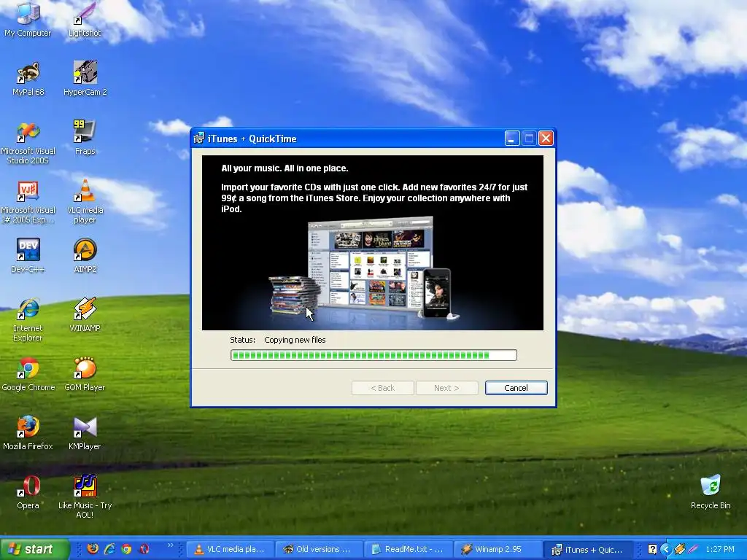747x560 pixels.
Task: Select the Google Chrome desktop icon
Action: [28, 374]
